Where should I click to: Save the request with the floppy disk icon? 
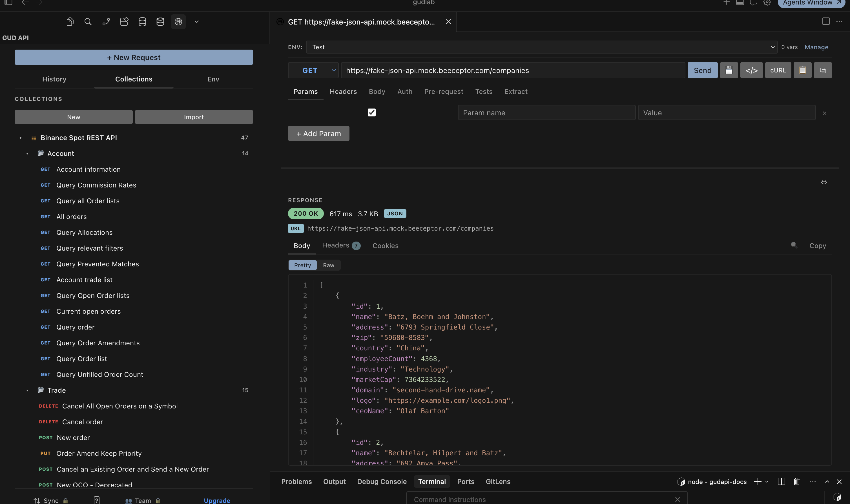729,70
